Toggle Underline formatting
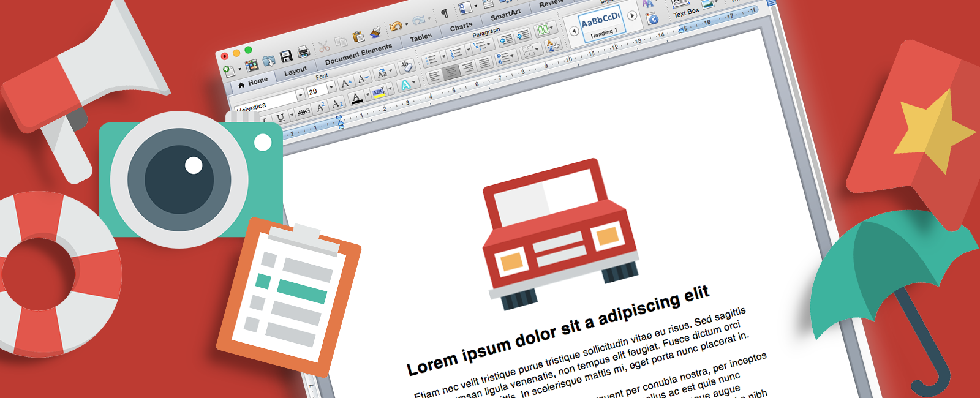Viewport: 980px width, 398px height. tap(280, 118)
